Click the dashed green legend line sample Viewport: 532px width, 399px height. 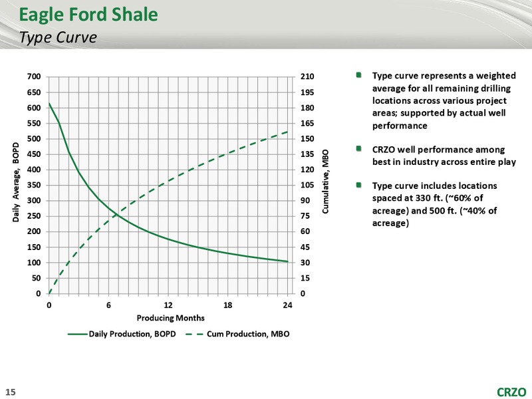click(x=194, y=334)
